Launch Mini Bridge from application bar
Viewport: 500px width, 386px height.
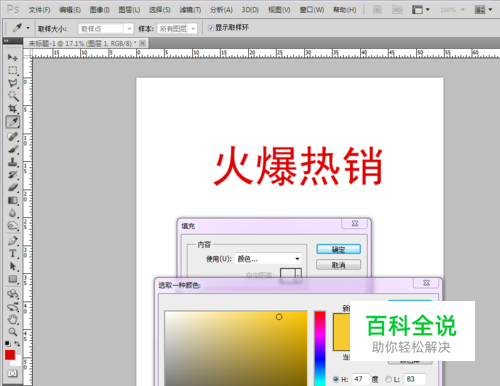point(397,10)
